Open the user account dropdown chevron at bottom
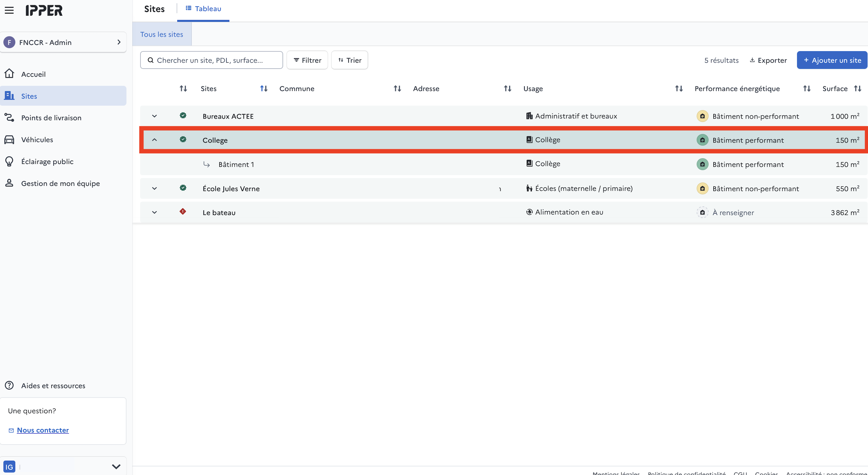The width and height of the screenshot is (868, 475). pyautogui.click(x=116, y=467)
